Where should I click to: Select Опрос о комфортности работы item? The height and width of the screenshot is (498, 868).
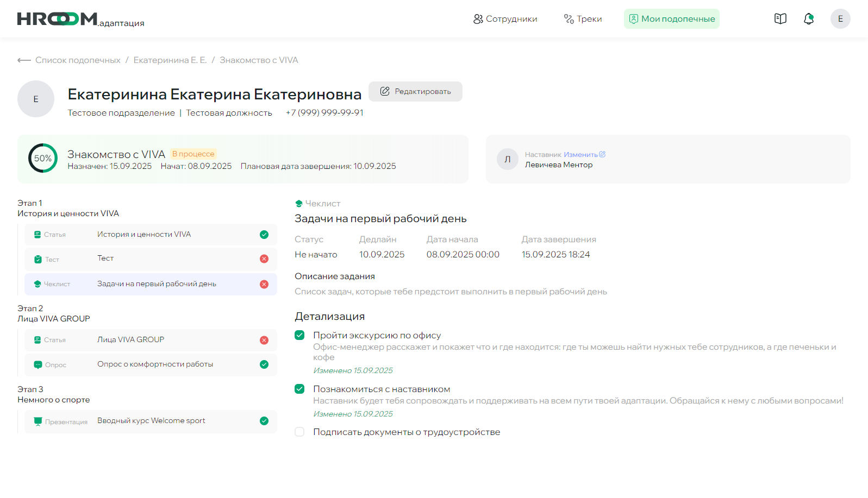tap(155, 364)
